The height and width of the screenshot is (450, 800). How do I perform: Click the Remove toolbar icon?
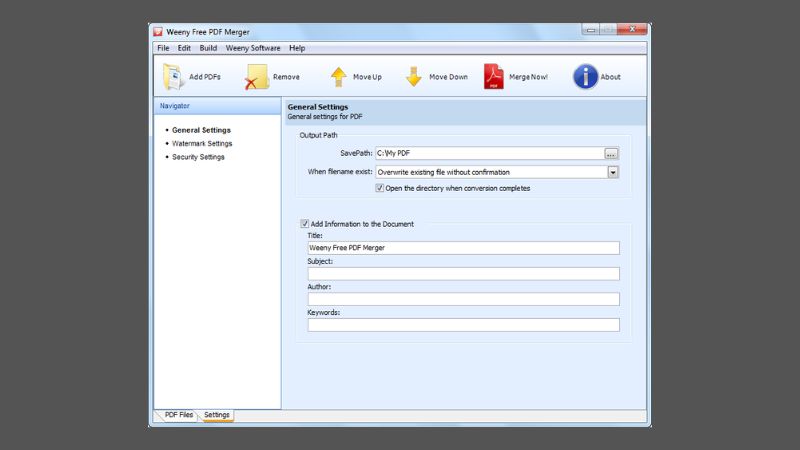tap(257, 77)
